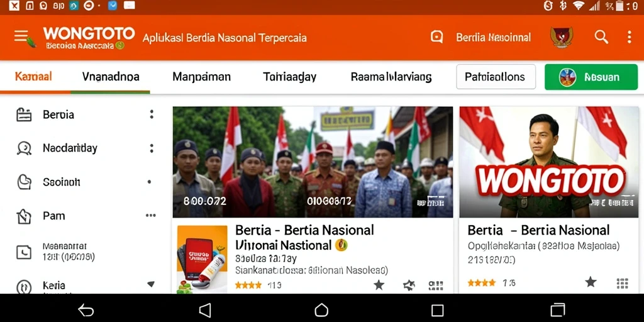
Task: Select the Karriaal tab
Action: (34, 77)
